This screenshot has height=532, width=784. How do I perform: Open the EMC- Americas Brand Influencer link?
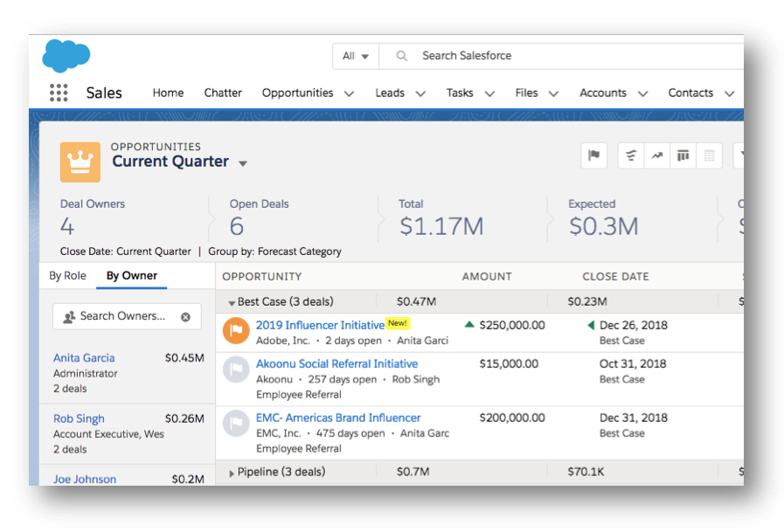pyautogui.click(x=338, y=418)
